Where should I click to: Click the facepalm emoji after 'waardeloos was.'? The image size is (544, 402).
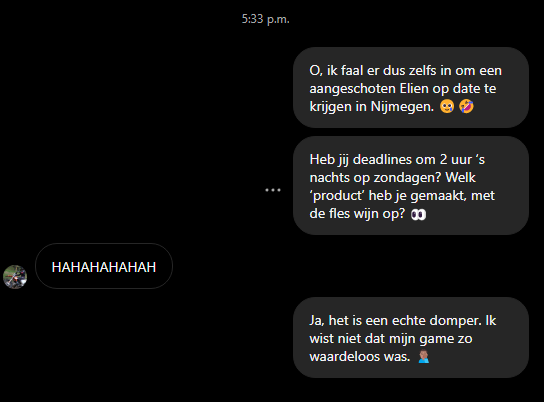424,357
